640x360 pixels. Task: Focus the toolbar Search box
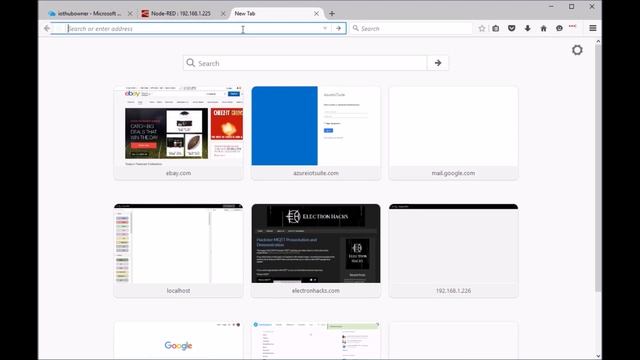pos(411,29)
